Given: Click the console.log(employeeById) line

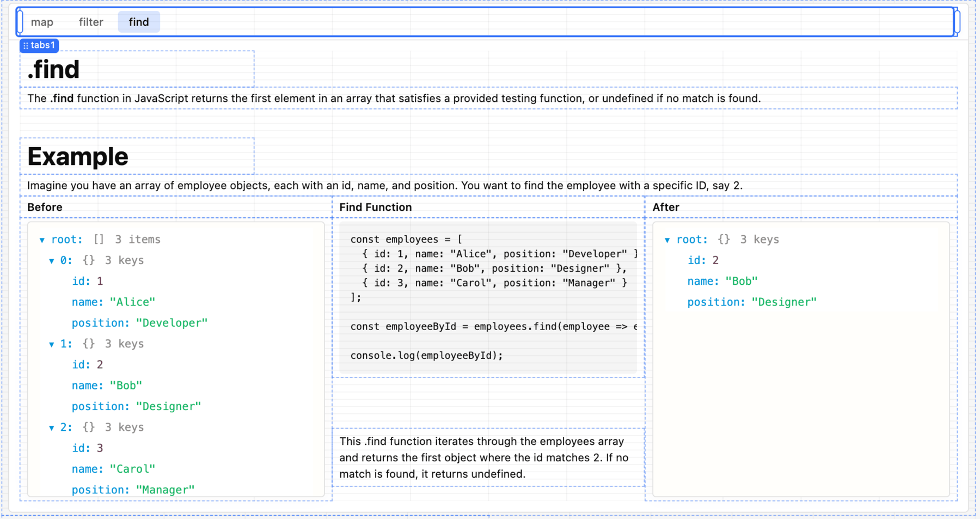Looking at the screenshot, I should (426, 356).
